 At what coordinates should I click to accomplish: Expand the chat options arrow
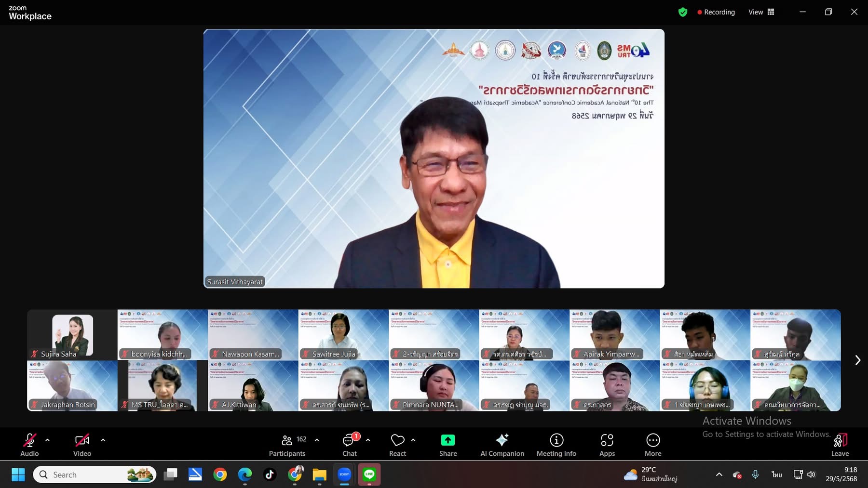pyautogui.click(x=368, y=440)
